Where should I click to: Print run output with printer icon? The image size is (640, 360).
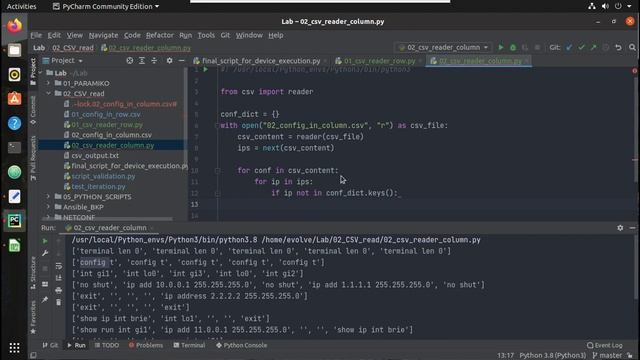click(x=59, y=290)
